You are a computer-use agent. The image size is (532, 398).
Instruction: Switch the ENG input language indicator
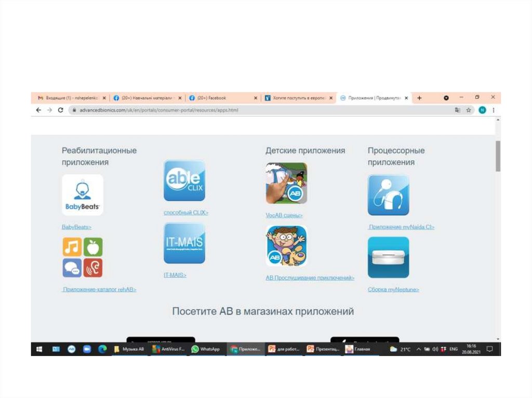coord(453,349)
